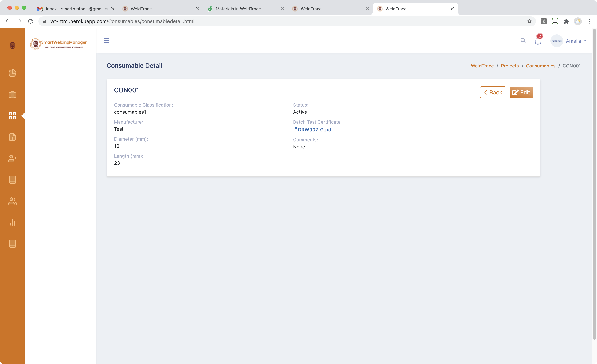Click the Consumable Detail page title
The image size is (597, 364).
coord(134,66)
